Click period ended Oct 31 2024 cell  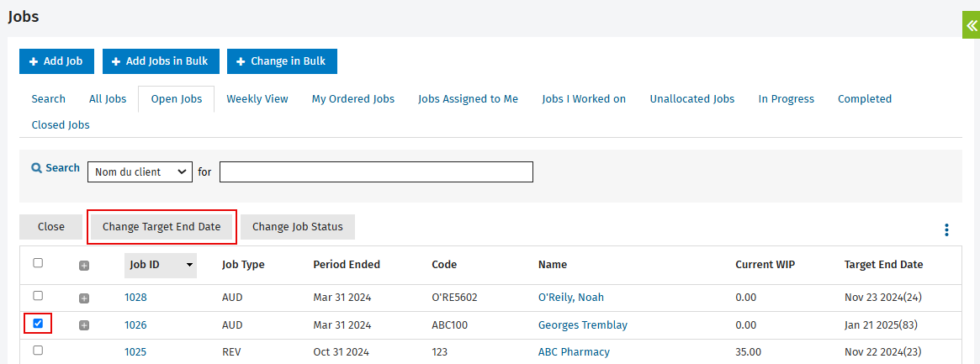tap(342, 351)
